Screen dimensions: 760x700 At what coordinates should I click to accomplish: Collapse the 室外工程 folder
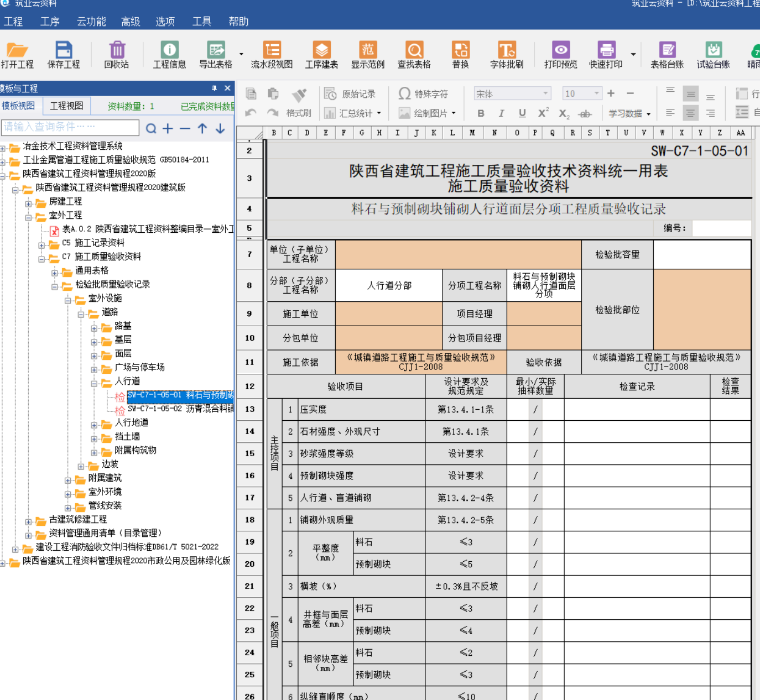28,218
